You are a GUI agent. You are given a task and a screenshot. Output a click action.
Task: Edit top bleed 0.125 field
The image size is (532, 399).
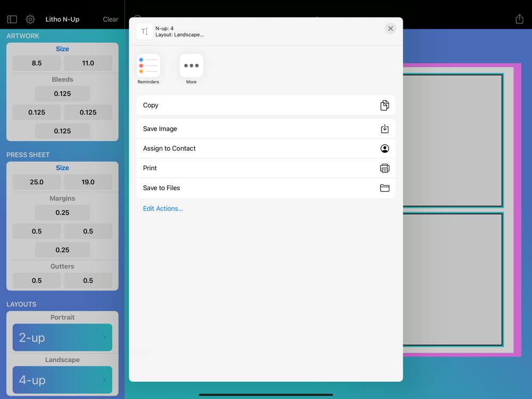(x=62, y=94)
